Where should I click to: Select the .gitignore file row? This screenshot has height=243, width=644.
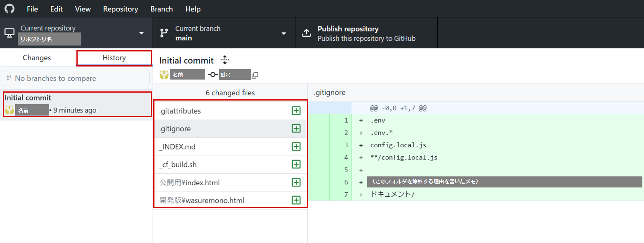point(231,129)
